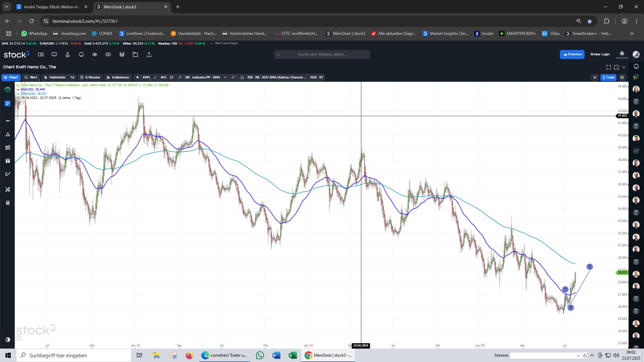Click the candlestick chart icon in top toolbar
Viewport: 644px width, 362px height.
tap(122, 55)
